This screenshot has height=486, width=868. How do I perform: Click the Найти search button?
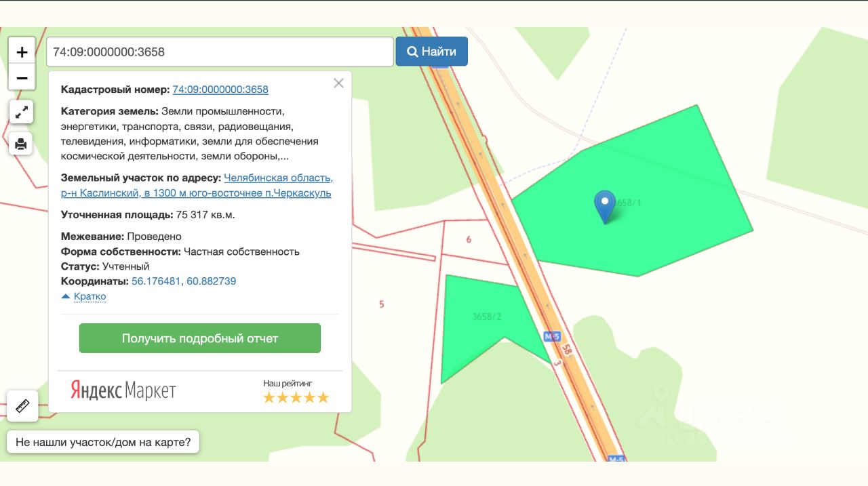[x=432, y=52]
